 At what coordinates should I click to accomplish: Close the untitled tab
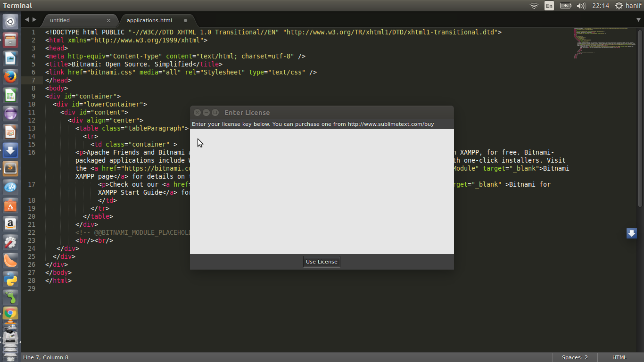[x=108, y=20]
